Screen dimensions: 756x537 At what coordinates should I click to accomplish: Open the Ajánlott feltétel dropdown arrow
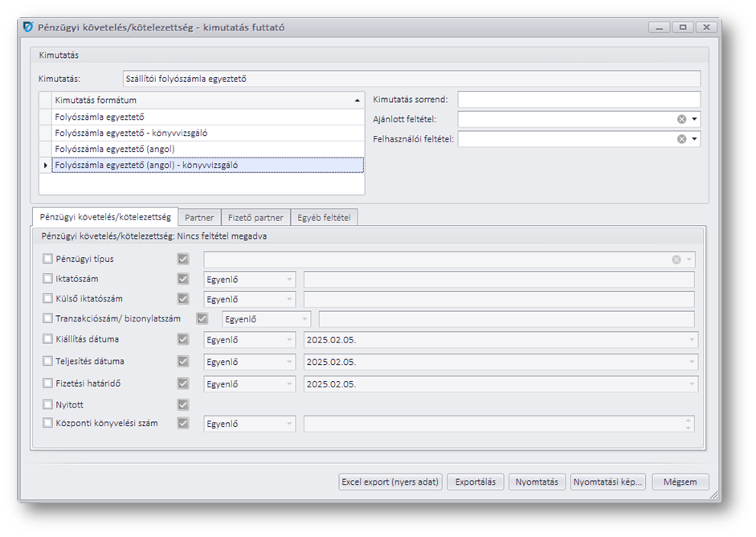[x=693, y=119]
